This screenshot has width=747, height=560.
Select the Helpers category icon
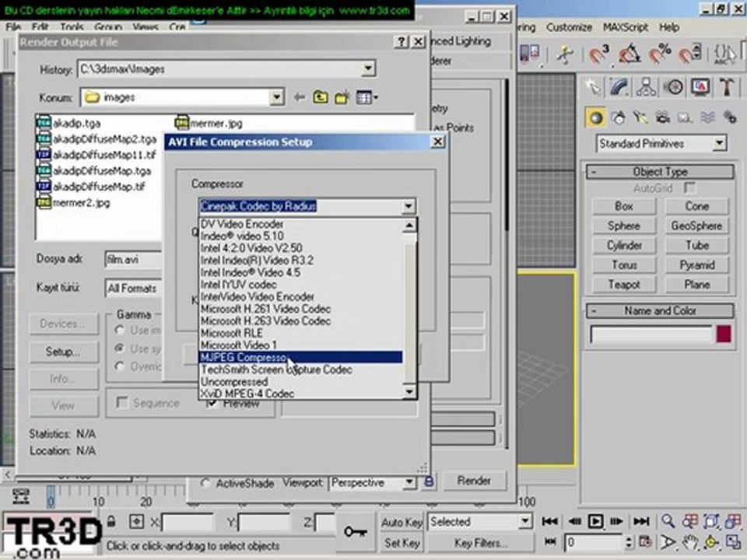685,117
